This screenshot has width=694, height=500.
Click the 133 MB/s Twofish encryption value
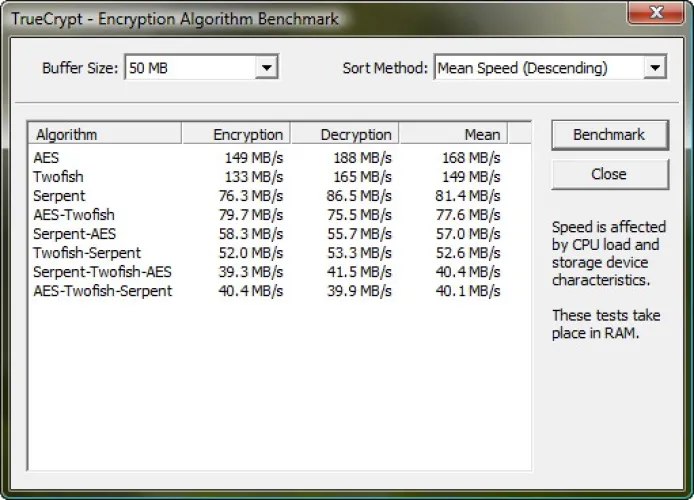(x=254, y=177)
